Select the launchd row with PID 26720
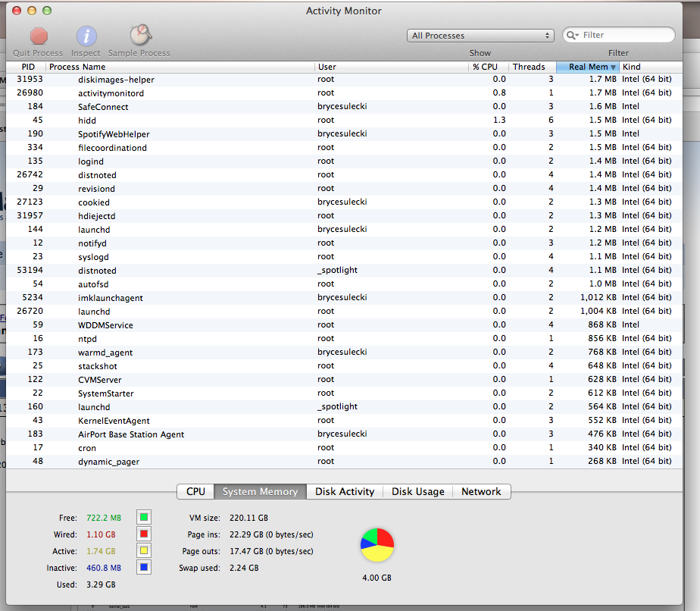 [x=344, y=312]
